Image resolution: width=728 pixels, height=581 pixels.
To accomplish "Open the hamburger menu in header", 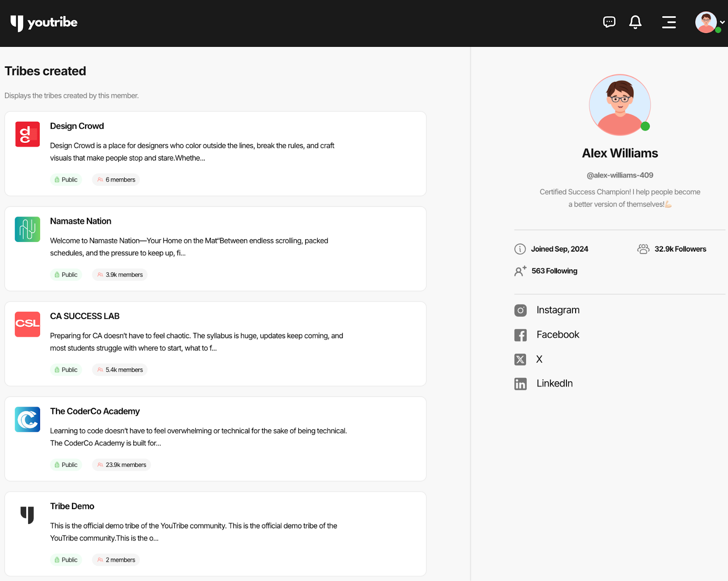I will pyautogui.click(x=668, y=22).
